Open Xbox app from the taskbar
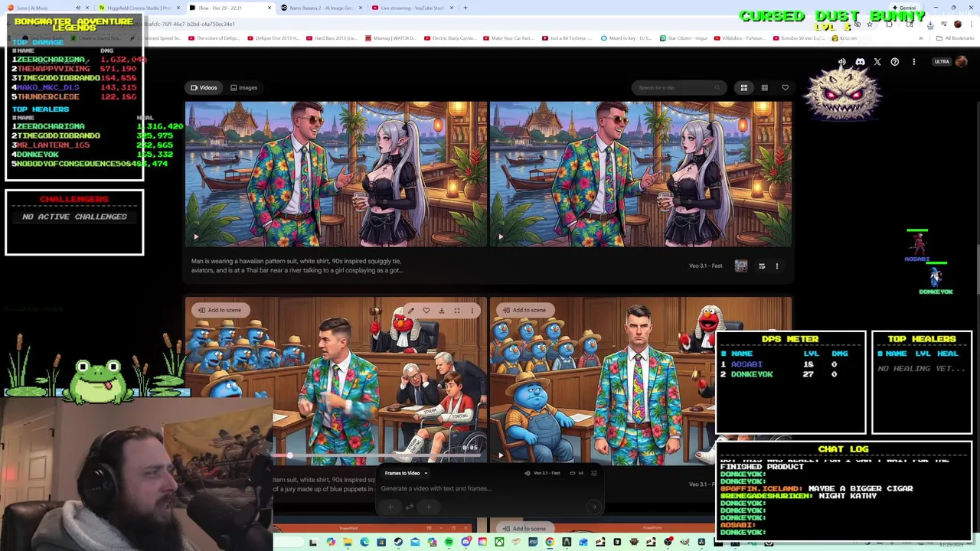Viewport: 980px width, 551px height. pyautogui.click(x=499, y=542)
